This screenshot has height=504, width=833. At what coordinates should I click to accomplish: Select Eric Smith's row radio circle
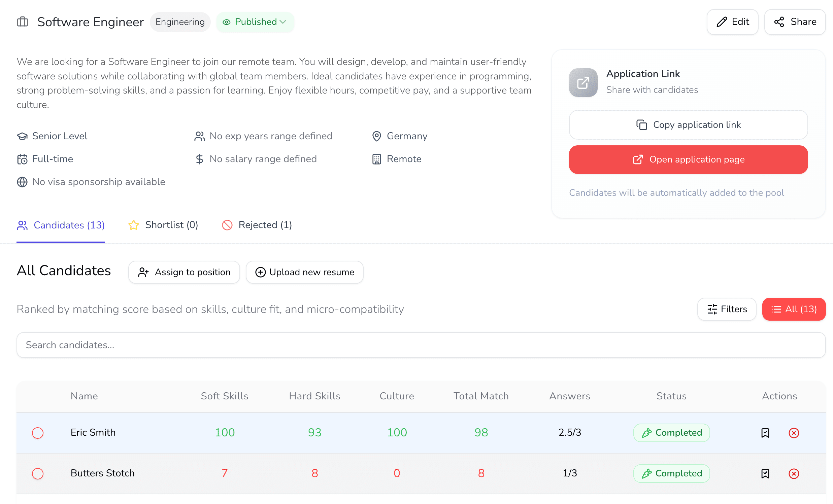[x=37, y=433]
